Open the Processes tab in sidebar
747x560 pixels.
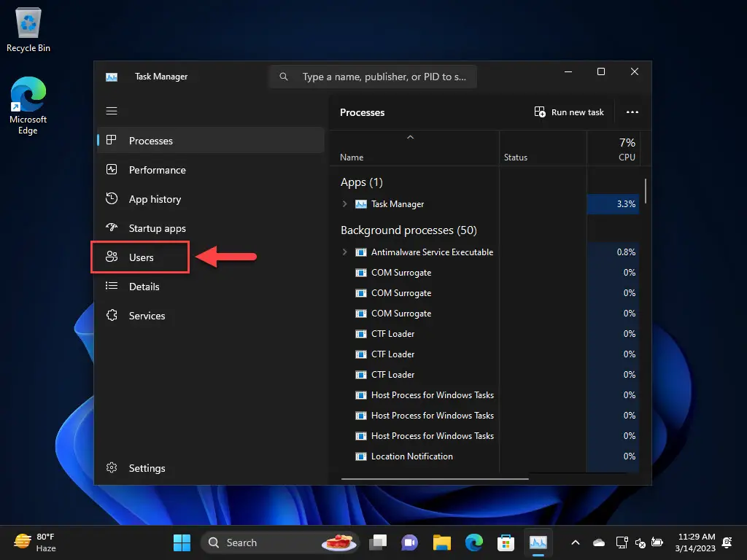[211, 141]
